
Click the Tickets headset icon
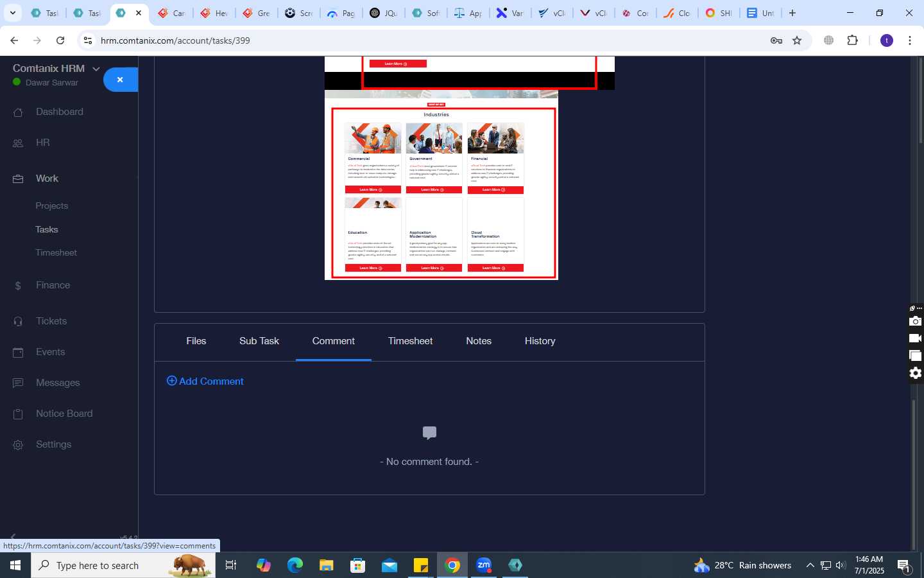click(18, 322)
